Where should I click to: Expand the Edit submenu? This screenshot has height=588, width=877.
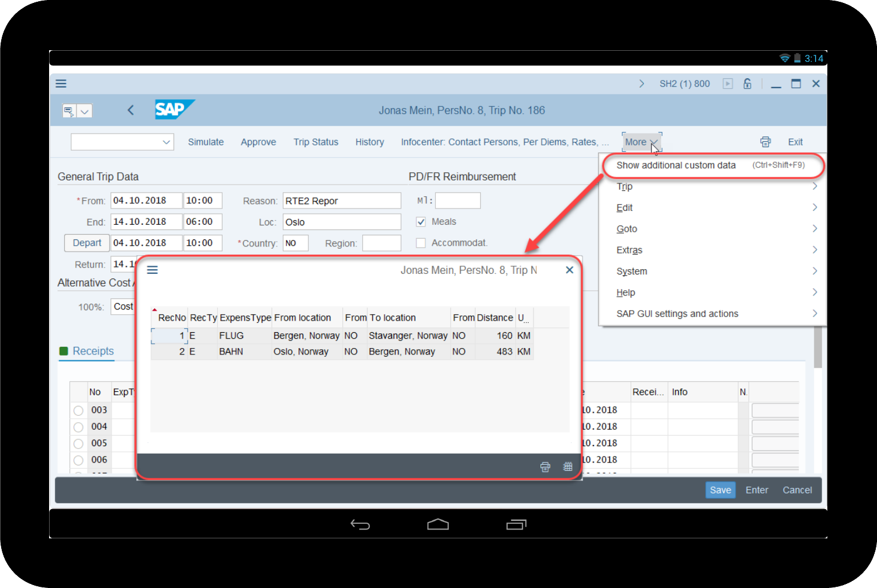click(716, 207)
